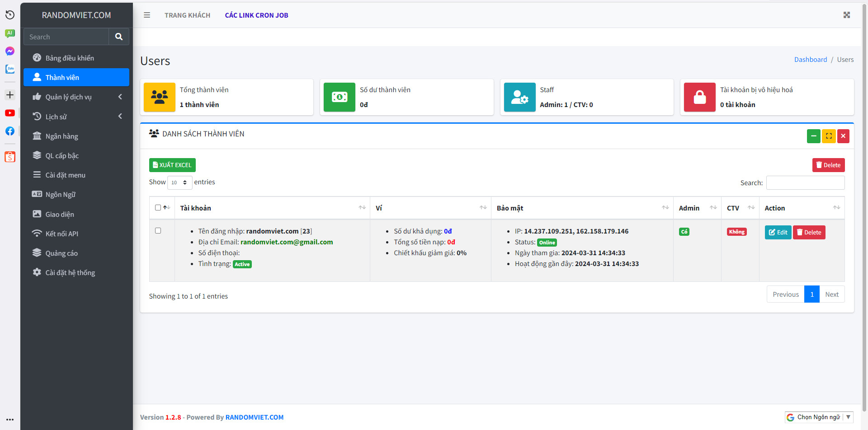Focus the sidebar Search field

point(66,37)
